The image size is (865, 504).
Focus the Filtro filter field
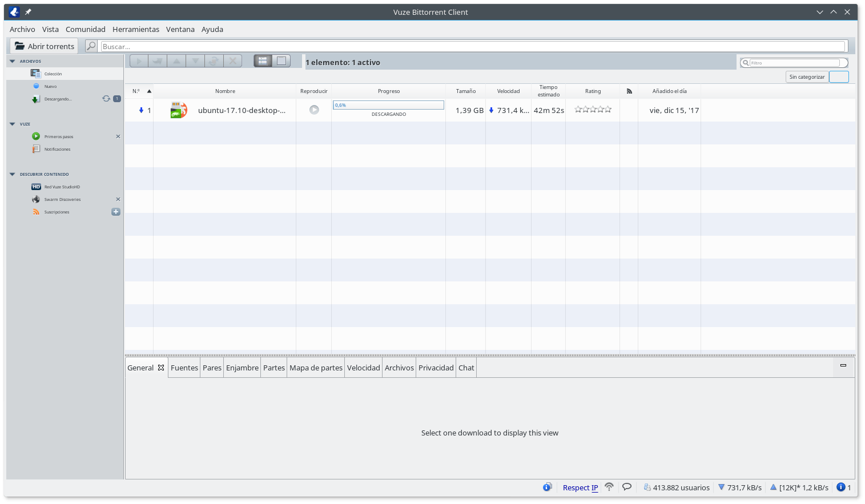pos(794,63)
